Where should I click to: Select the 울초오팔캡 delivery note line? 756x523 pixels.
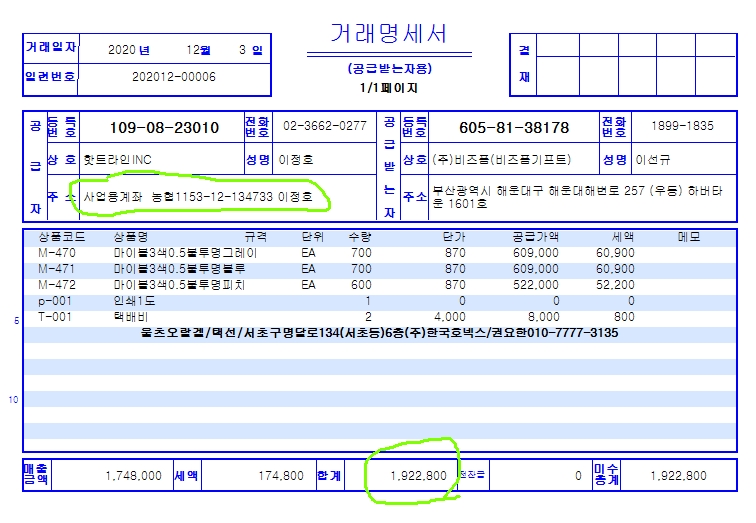[x=380, y=332]
